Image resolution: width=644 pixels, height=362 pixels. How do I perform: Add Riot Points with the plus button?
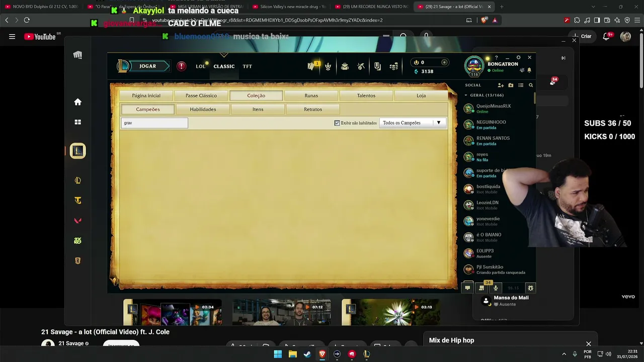point(444,62)
